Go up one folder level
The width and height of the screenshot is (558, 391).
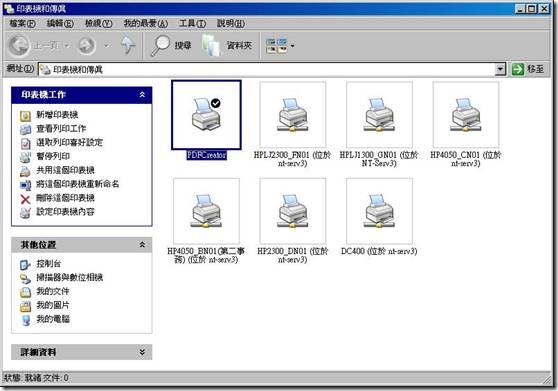point(127,46)
